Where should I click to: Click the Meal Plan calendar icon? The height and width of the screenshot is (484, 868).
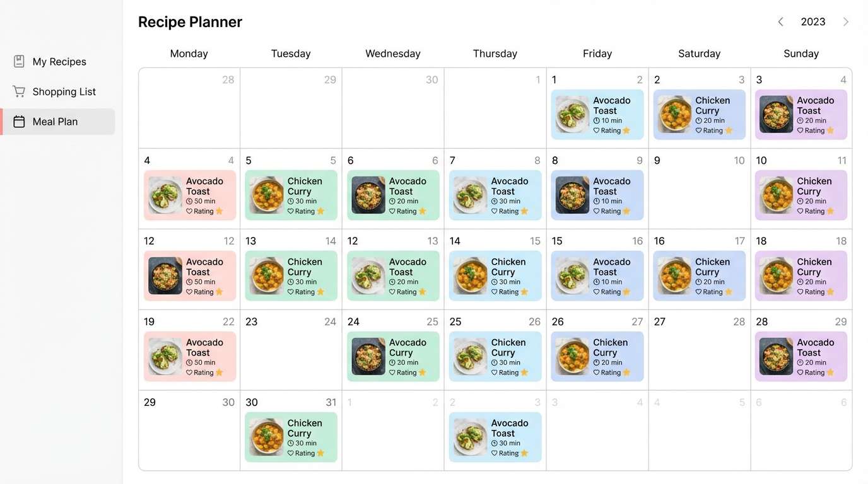[x=20, y=122]
